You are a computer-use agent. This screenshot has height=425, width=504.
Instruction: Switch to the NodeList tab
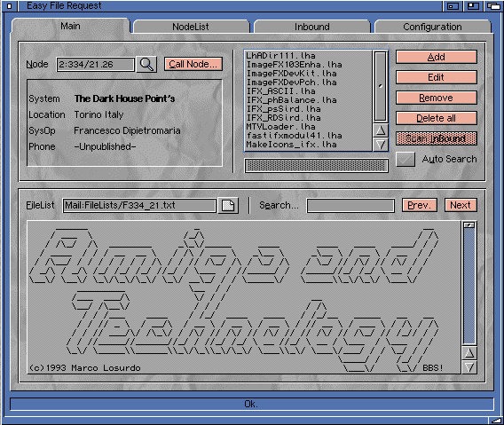coord(191,27)
